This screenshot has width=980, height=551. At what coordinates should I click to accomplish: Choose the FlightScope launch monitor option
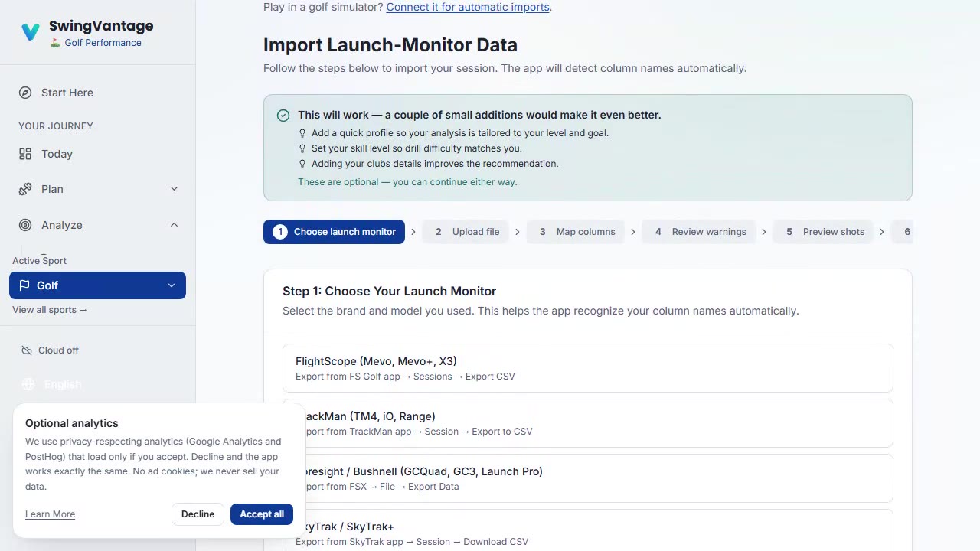point(587,368)
